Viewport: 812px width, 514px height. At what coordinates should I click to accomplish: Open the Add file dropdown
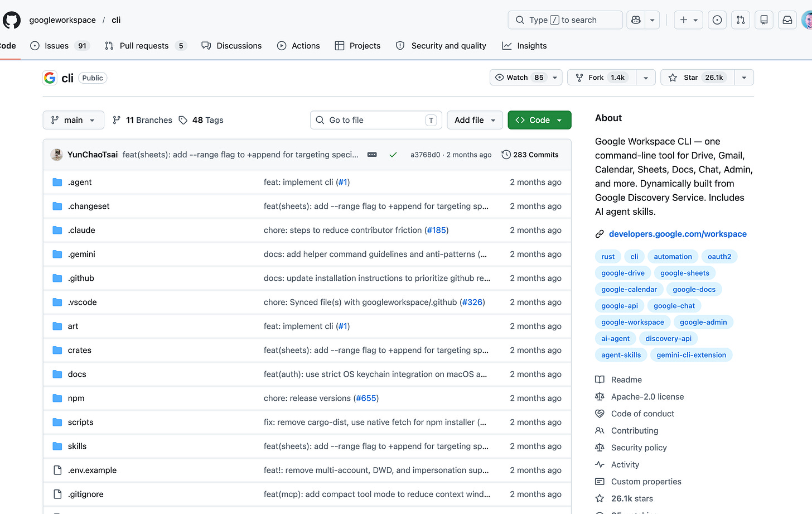click(475, 120)
